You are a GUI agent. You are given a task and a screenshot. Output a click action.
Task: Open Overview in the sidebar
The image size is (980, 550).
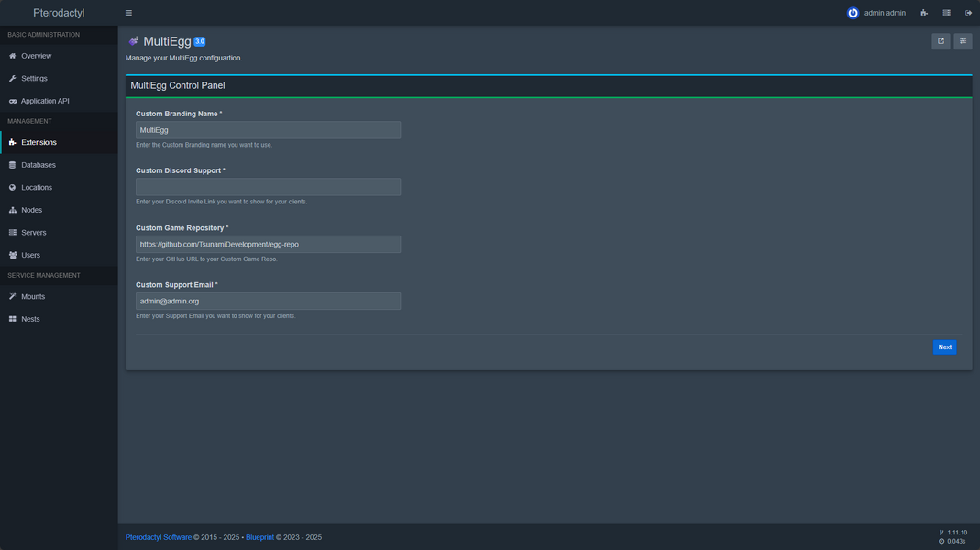[59, 56]
